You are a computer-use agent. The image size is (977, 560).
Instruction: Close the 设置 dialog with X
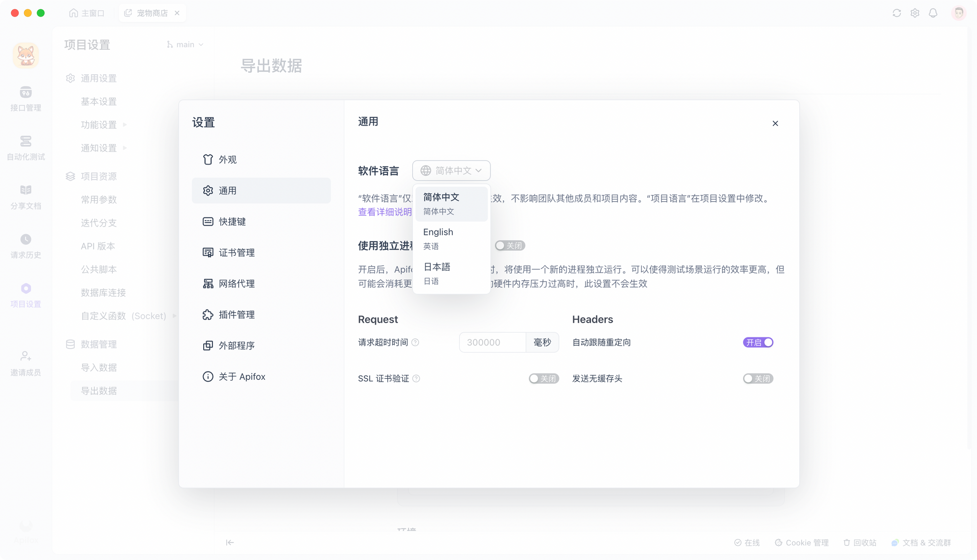tap(775, 124)
